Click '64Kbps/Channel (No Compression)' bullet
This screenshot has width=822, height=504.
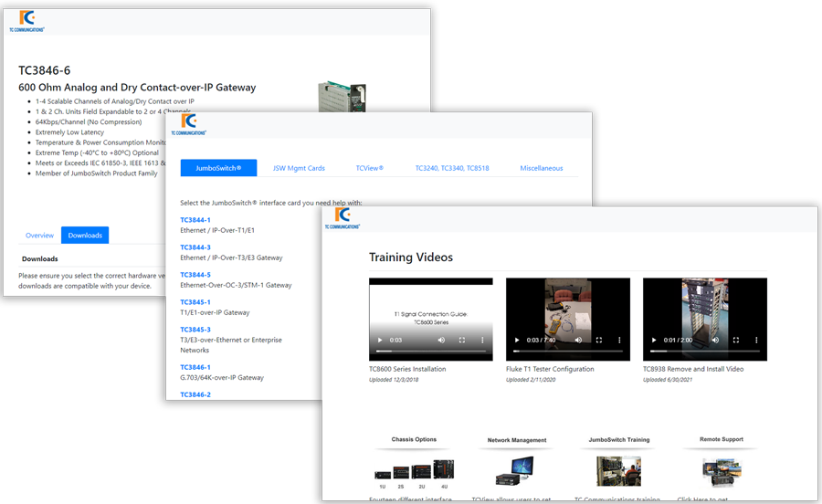(89, 122)
